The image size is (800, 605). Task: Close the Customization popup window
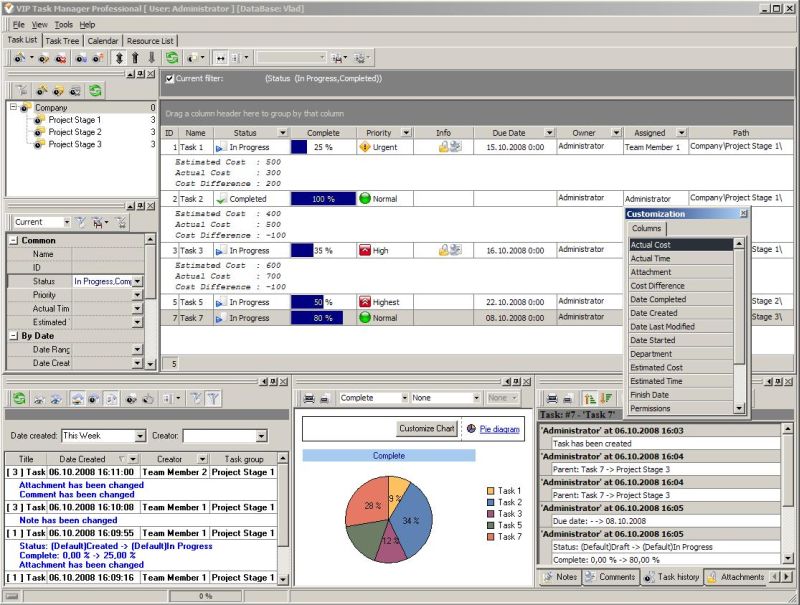point(743,213)
